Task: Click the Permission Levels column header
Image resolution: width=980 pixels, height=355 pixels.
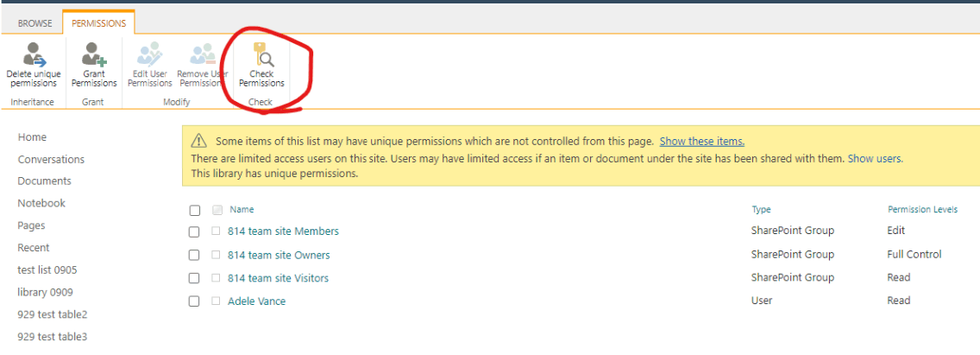Action: coord(922,210)
